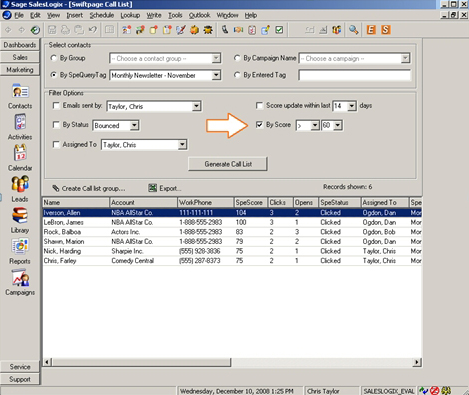Click the Service navigation button
This screenshot has width=469, height=395.
[x=20, y=367]
